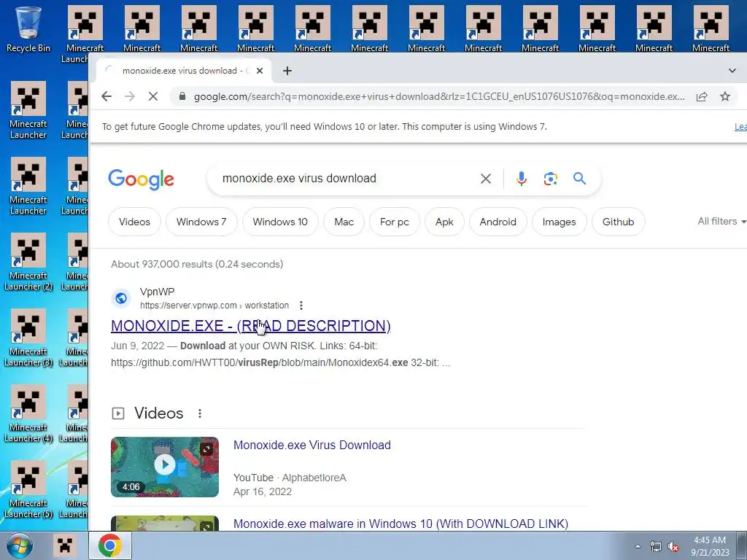Go back to the previous page

tap(107, 97)
